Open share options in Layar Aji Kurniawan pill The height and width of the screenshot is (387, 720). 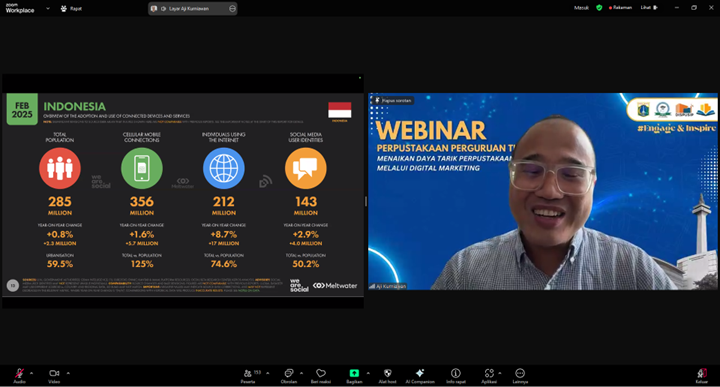pyautogui.click(x=232, y=8)
